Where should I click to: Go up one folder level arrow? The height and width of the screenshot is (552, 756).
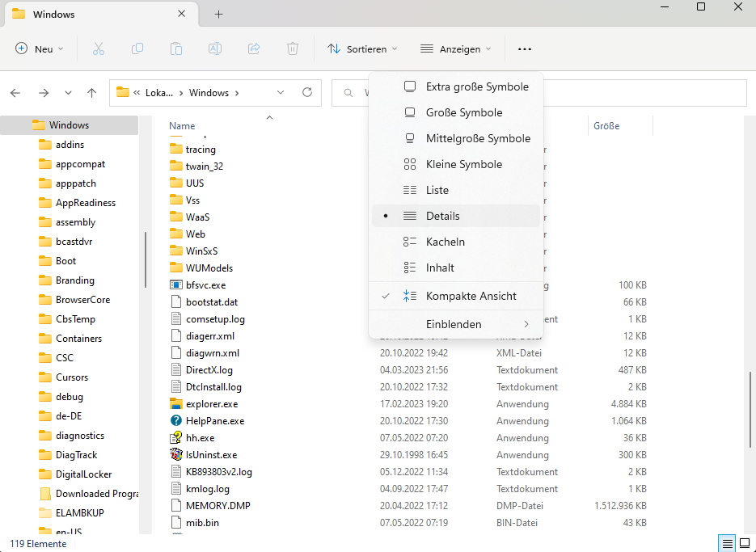tap(91, 93)
